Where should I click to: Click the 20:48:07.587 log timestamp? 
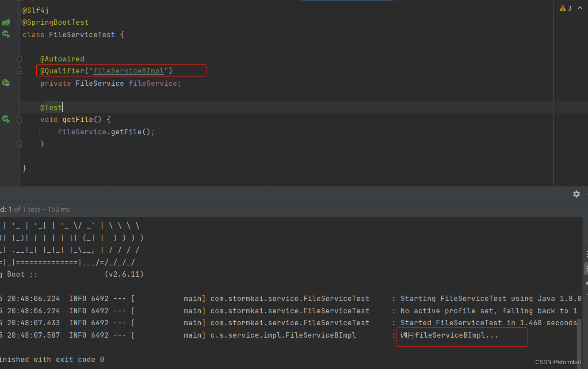34,335
